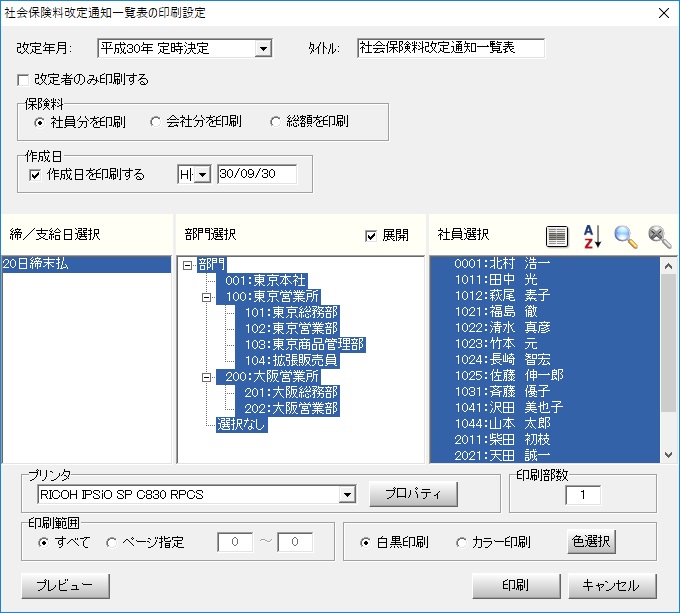This screenshot has width=680, height=613.
Task: Collapse the 部門 root tree node
Action: [x=187, y=265]
